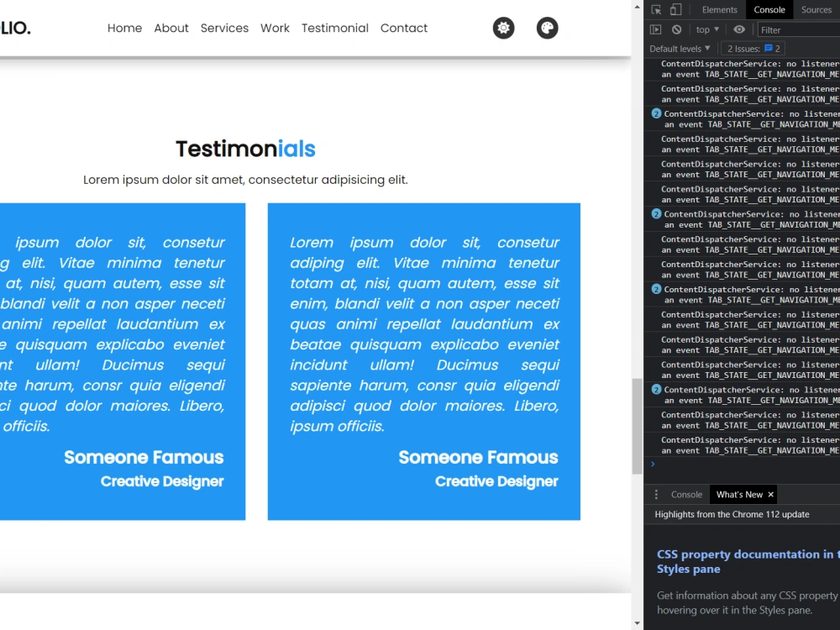Click the scrollbar down arrow
Viewport: 840px width, 630px height.
click(x=637, y=623)
